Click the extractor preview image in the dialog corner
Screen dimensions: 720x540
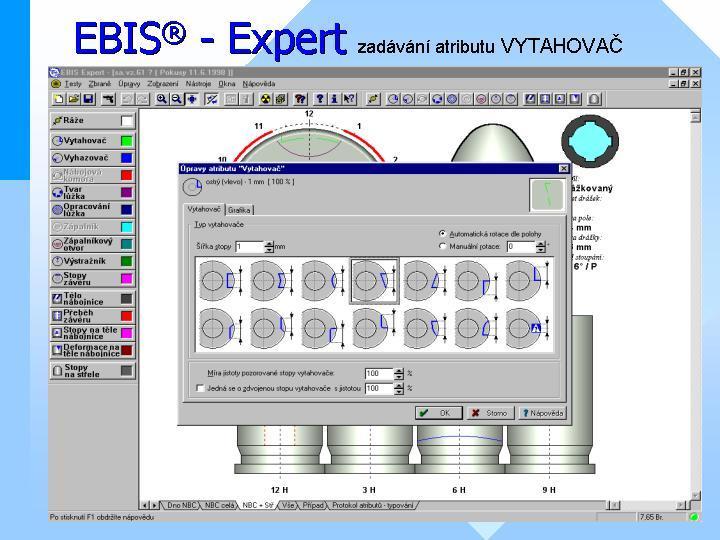click(x=547, y=195)
